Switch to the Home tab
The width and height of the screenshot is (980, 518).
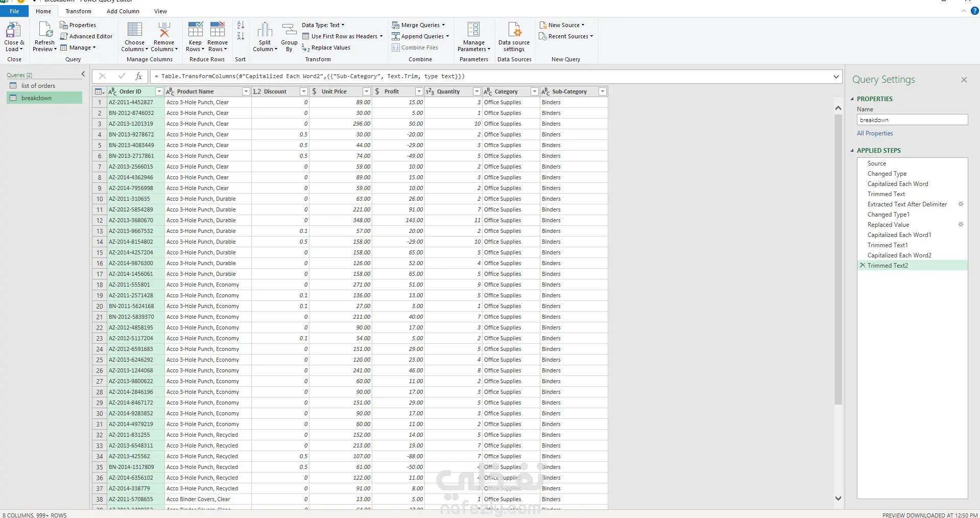click(43, 11)
